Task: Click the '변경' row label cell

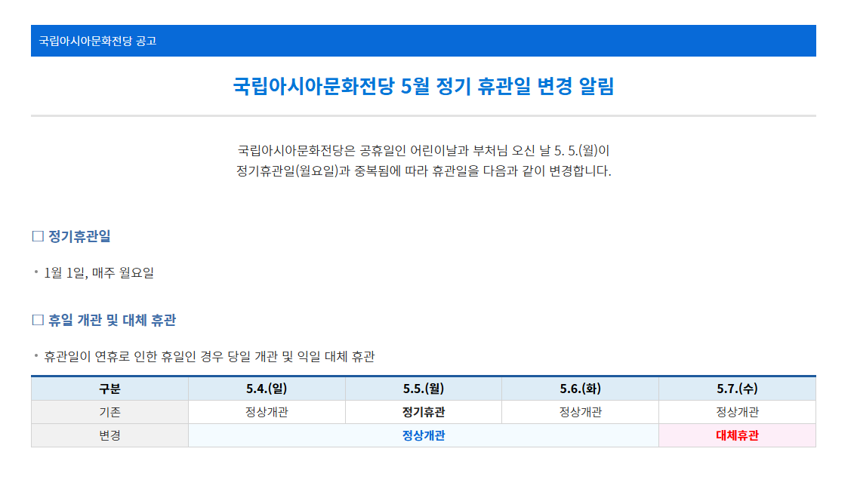Action: coord(109,435)
